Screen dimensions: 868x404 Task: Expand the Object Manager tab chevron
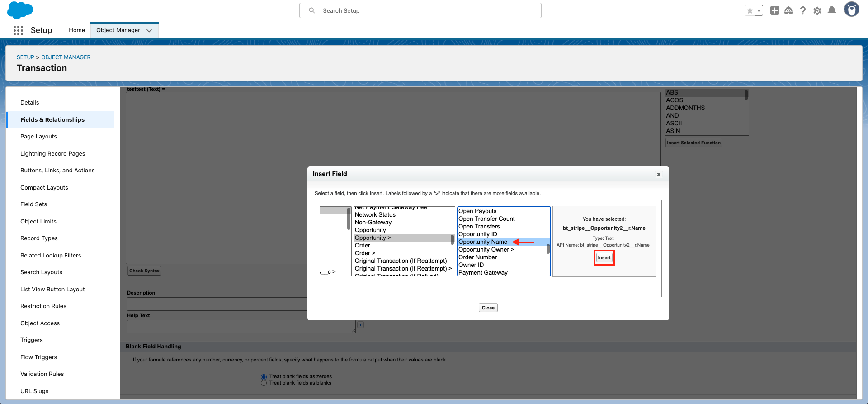tap(149, 30)
